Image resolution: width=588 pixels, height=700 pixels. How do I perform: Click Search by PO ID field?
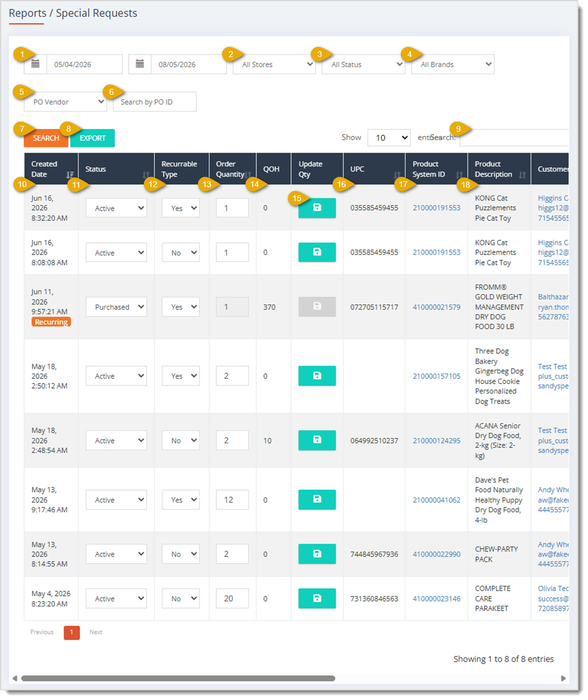(x=155, y=102)
